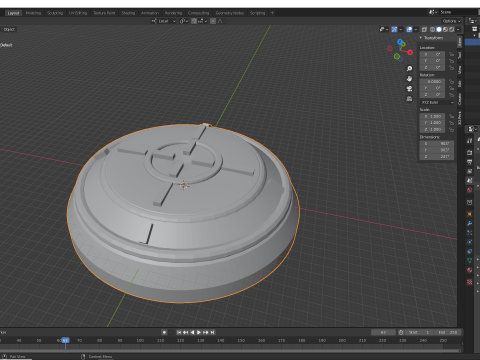Open overlays settings dropdown arrow
This screenshot has height=360, width=480.
416,29
